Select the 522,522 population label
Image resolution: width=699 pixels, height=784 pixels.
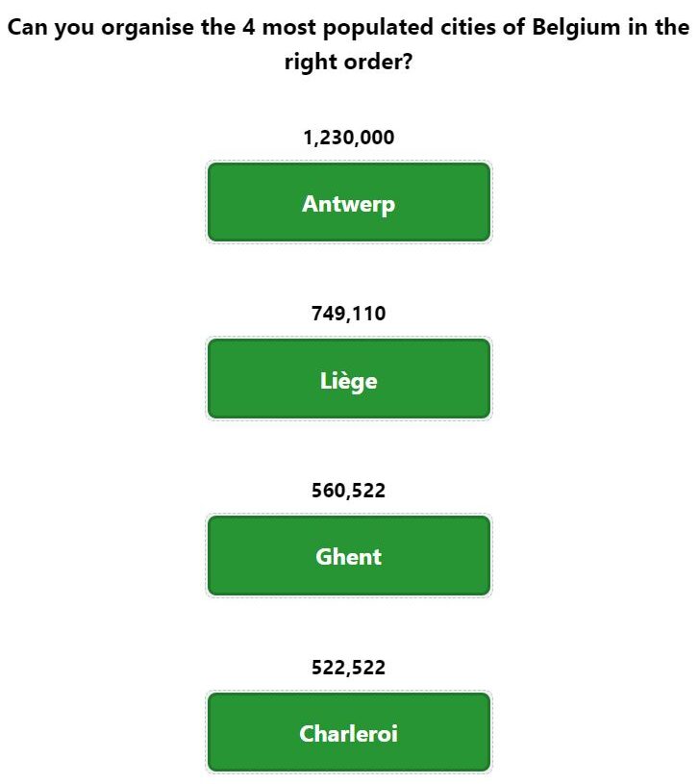pos(349,668)
